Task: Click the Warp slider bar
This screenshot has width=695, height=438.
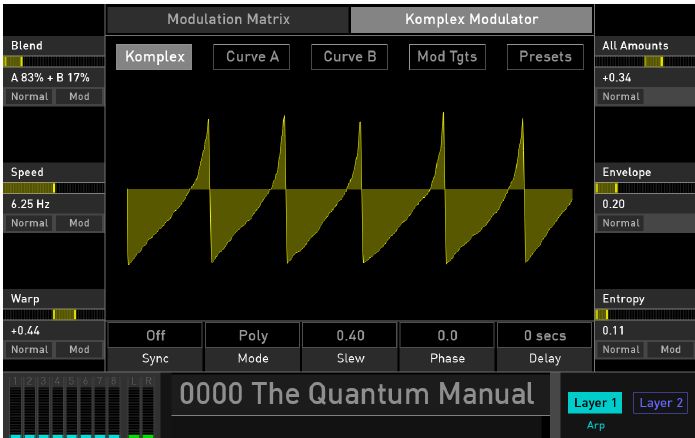Action: pyautogui.click(x=51, y=314)
